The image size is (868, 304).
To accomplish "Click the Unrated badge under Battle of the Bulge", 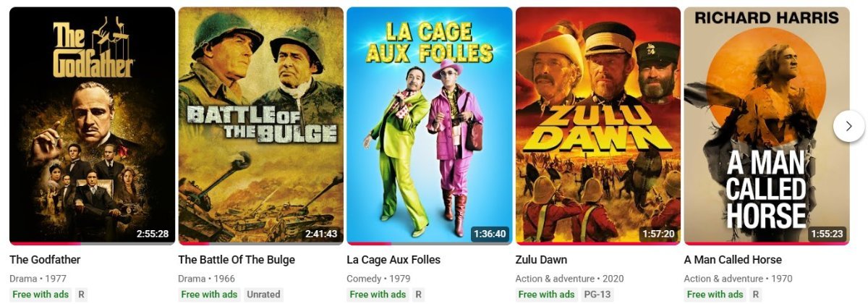I will point(263,295).
